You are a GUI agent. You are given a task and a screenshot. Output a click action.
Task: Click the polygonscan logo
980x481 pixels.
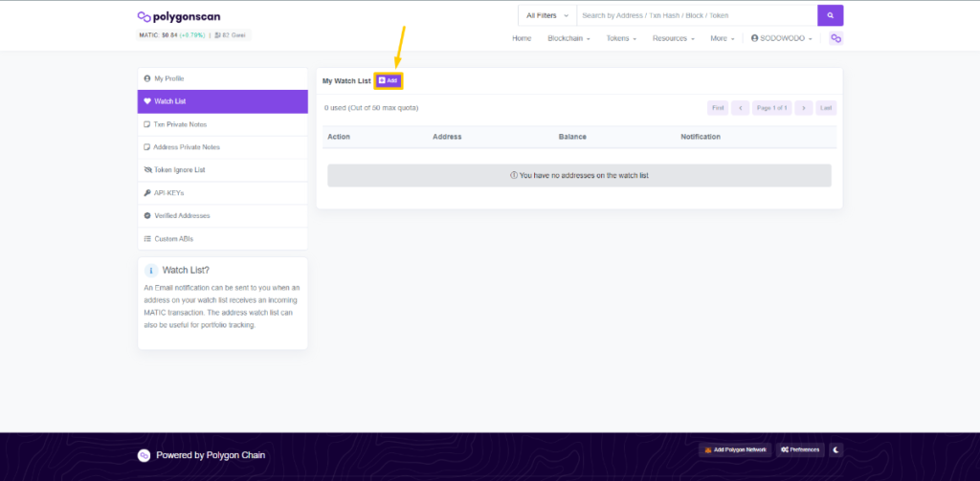pos(179,17)
